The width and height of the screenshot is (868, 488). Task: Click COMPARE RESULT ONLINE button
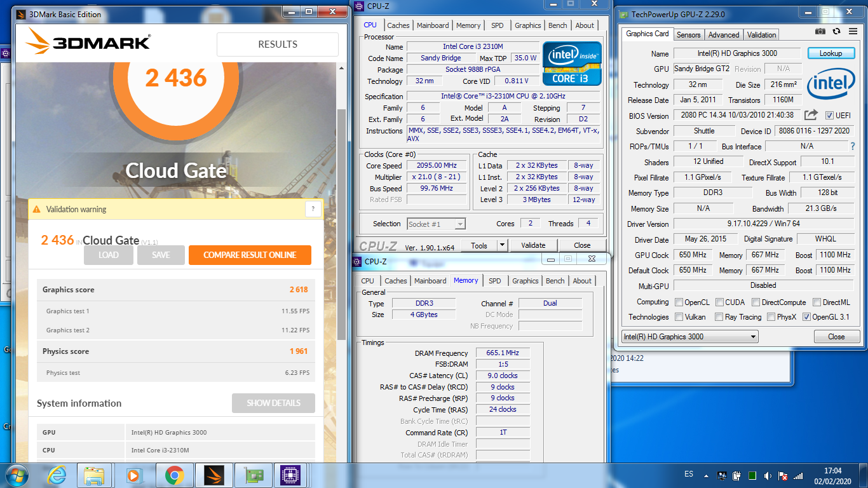[250, 255]
